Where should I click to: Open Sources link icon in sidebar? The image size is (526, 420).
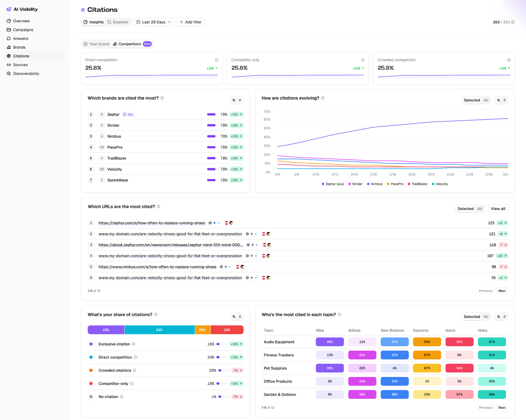coord(9,65)
